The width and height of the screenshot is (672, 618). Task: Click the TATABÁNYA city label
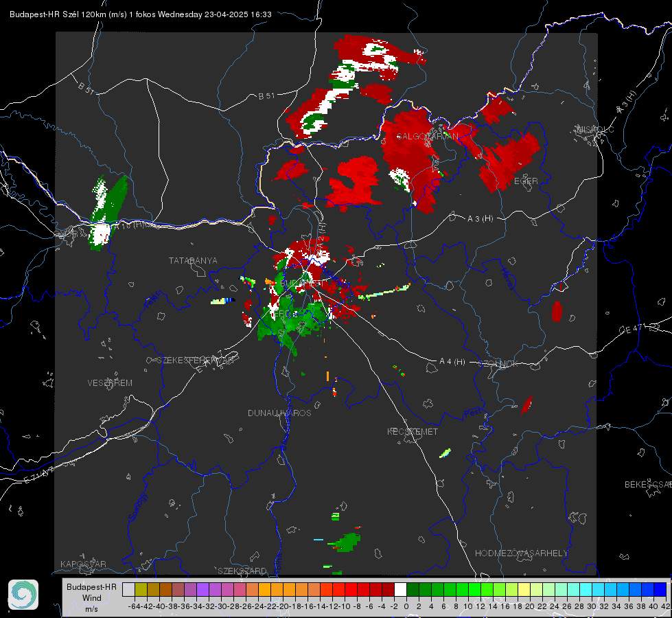(193, 261)
